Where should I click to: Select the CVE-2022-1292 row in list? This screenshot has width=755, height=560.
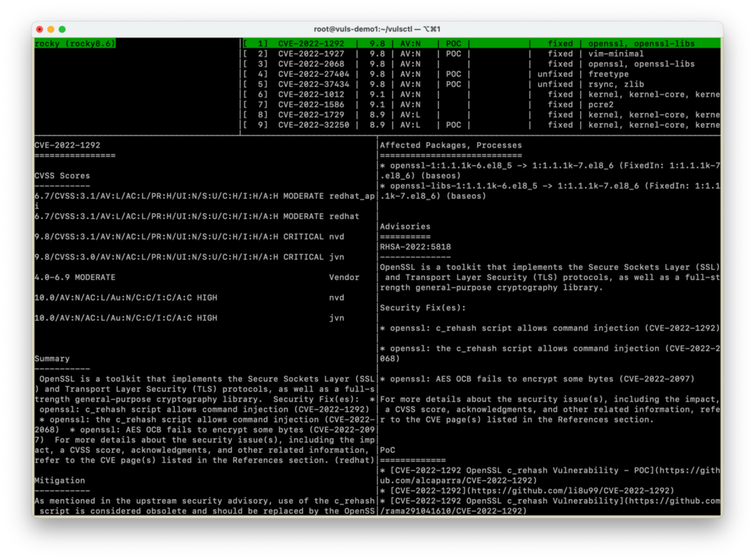(x=311, y=44)
